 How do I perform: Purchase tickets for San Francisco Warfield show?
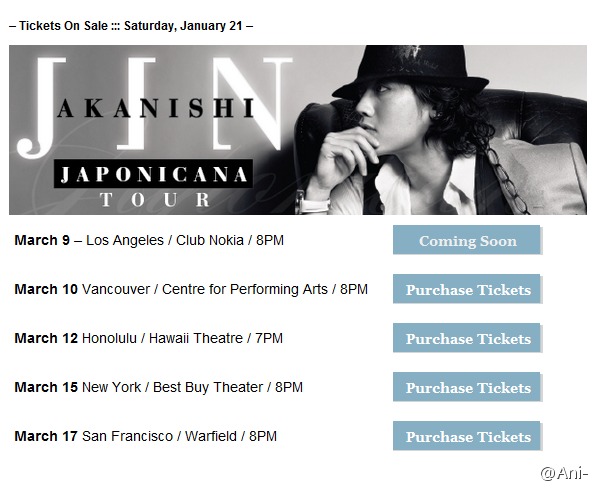pyautogui.click(x=467, y=436)
